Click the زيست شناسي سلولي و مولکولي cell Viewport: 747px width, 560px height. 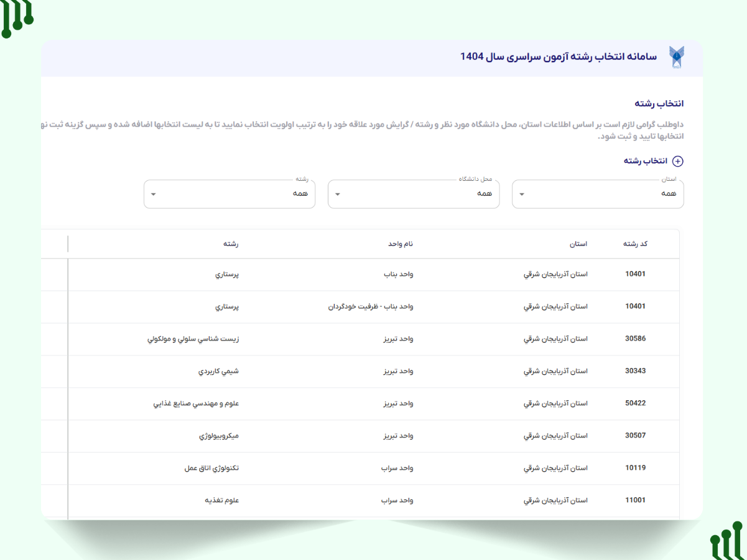pos(193,339)
